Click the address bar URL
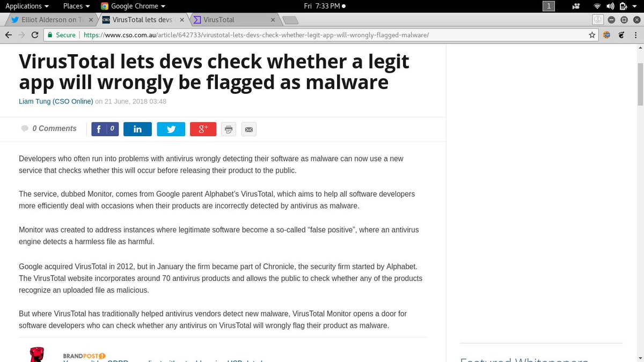Screen dimensions: 644x362 pyautogui.click(x=256, y=35)
